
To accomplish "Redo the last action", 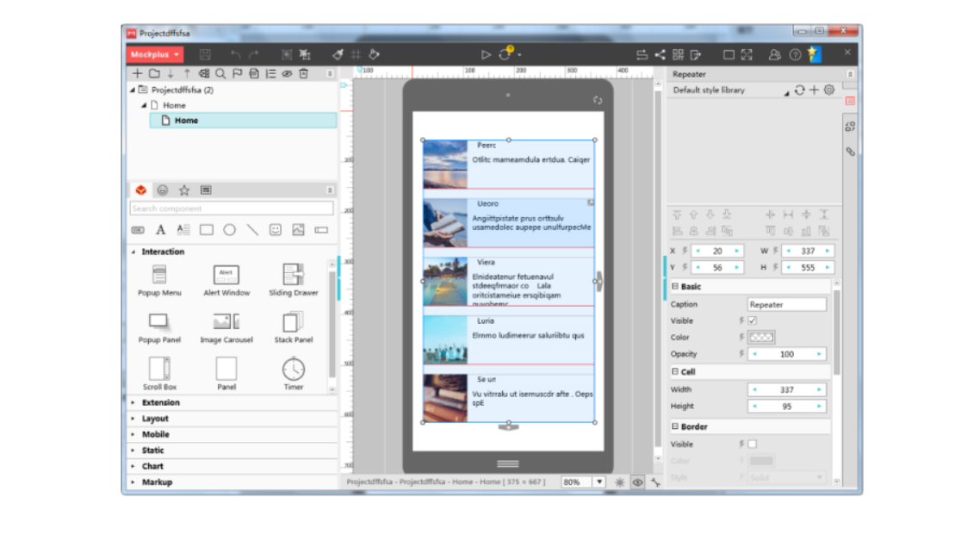I will pos(254,54).
